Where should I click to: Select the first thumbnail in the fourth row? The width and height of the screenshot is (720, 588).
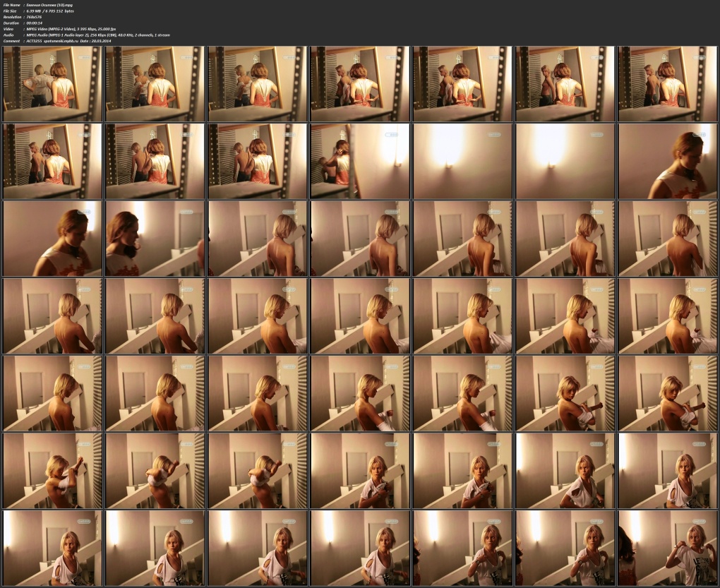[x=52, y=316]
